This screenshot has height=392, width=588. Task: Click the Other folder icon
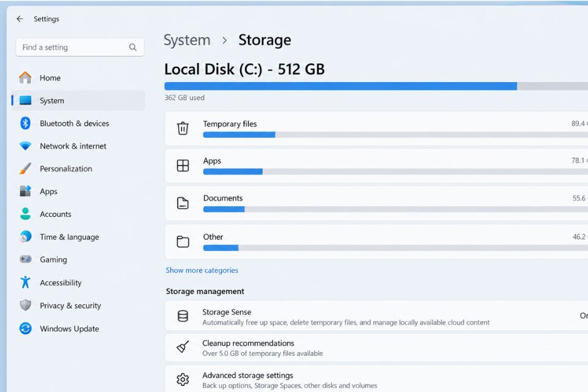click(183, 241)
